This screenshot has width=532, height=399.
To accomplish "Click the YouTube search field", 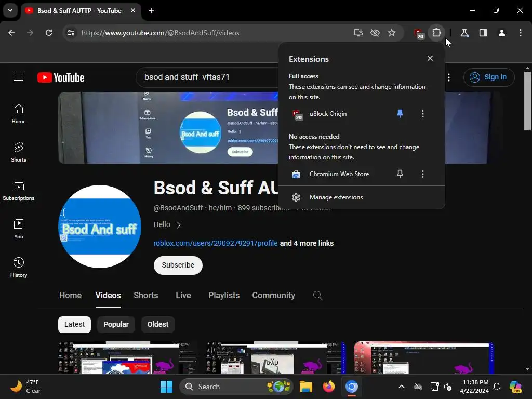I will pos(208,77).
